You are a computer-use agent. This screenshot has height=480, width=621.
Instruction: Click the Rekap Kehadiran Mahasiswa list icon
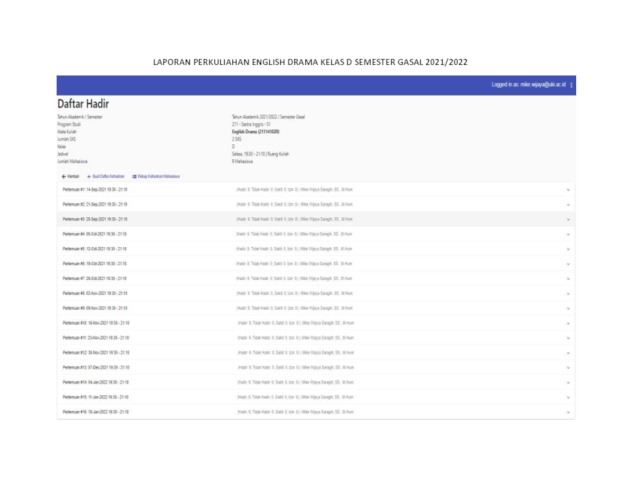tap(135, 175)
